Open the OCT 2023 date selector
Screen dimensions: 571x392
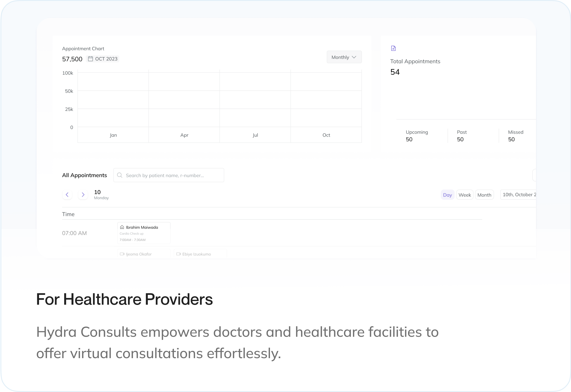[103, 59]
